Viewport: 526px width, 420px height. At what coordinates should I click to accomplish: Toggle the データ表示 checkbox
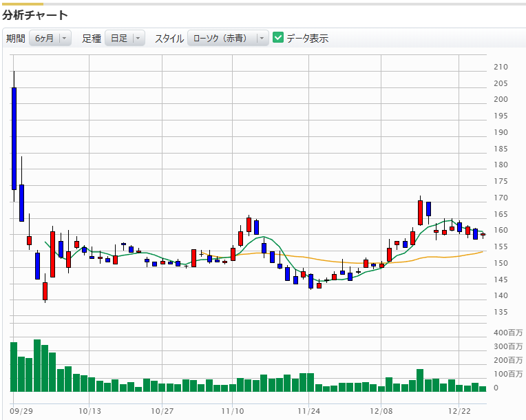tap(278, 38)
